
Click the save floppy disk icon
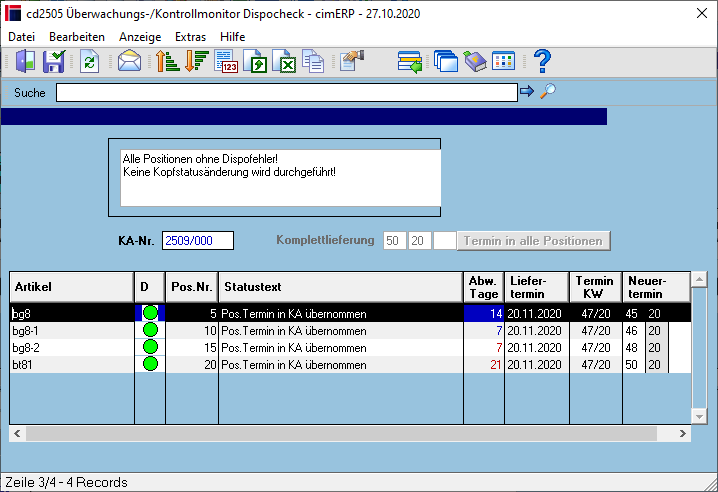(54, 61)
